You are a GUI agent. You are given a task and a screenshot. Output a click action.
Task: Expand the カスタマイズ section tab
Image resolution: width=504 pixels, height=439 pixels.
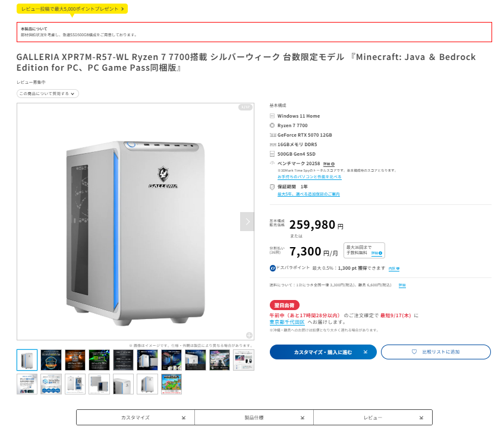[x=136, y=418]
